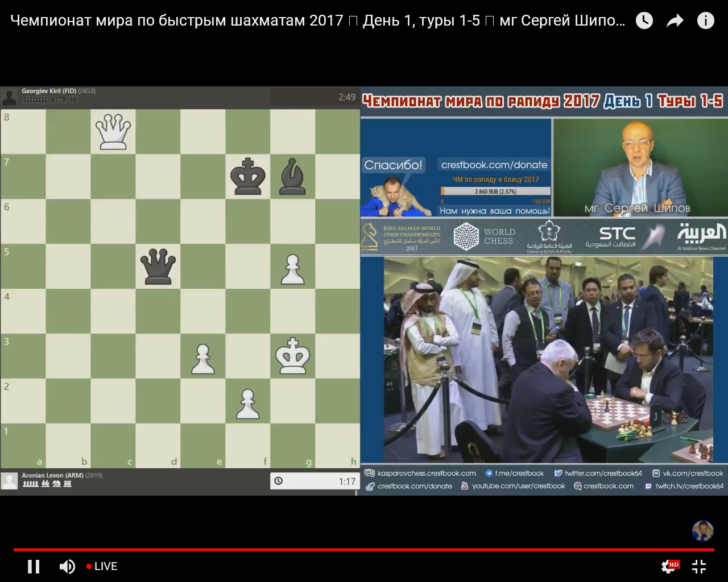Show video info via the i icon
Image resolution: width=728 pixels, height=582 pixels.
pos(705,21)
